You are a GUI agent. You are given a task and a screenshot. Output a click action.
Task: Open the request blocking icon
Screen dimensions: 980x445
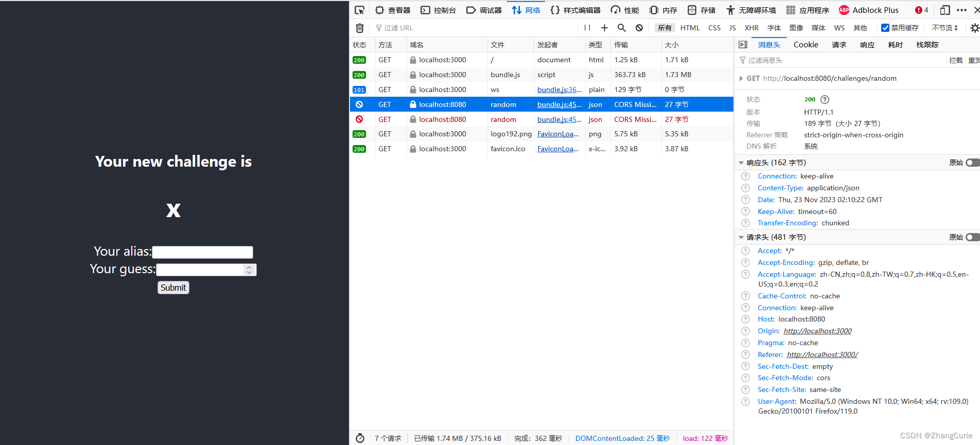(639, 28)
